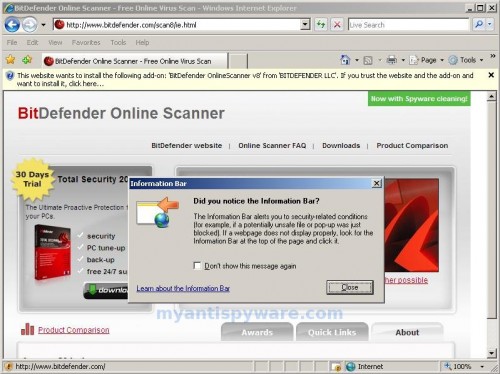Click the Total Security product box image
The image size is (500, 374).
click(52, 252)
